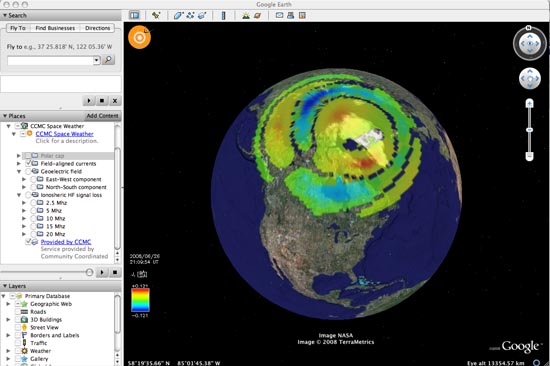
Task: Click the Switch to Sky icon
Action: 257,15
